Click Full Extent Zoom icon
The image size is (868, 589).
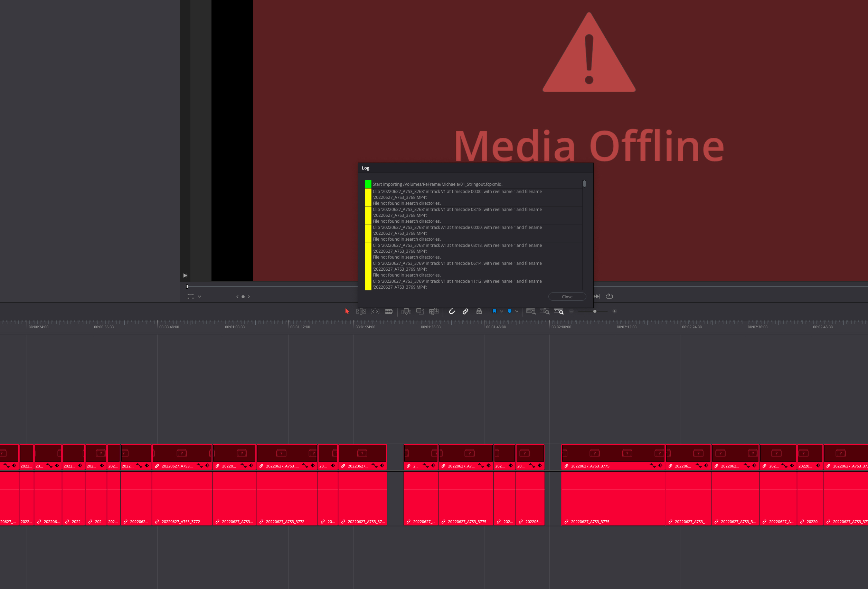[x=531, y=311]
